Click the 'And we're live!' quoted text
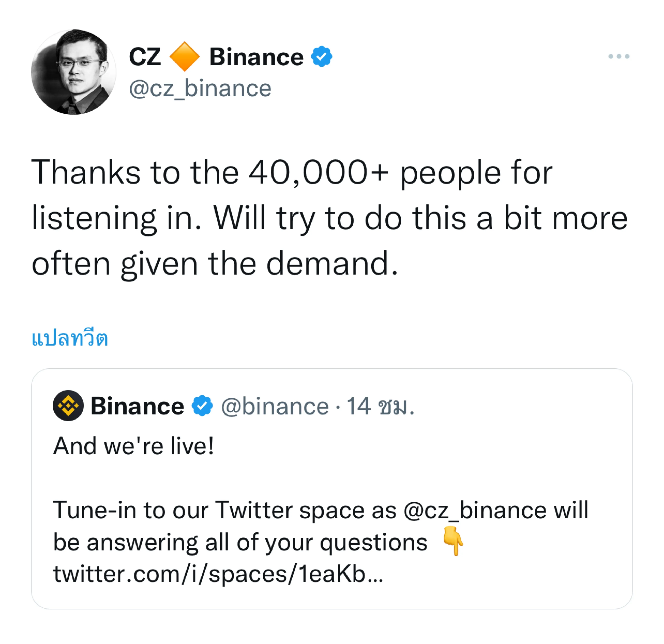 pyautogui.click(x=134, y=446)
